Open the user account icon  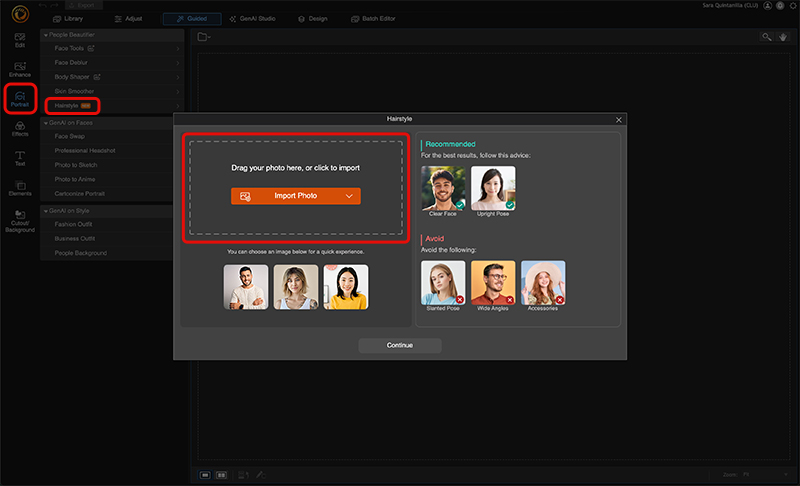767,6
